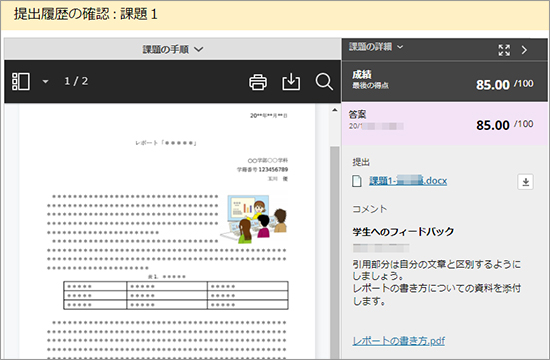
Task: Open the submitted 課題1 docx file link
Action: click(x=408, y=181)
